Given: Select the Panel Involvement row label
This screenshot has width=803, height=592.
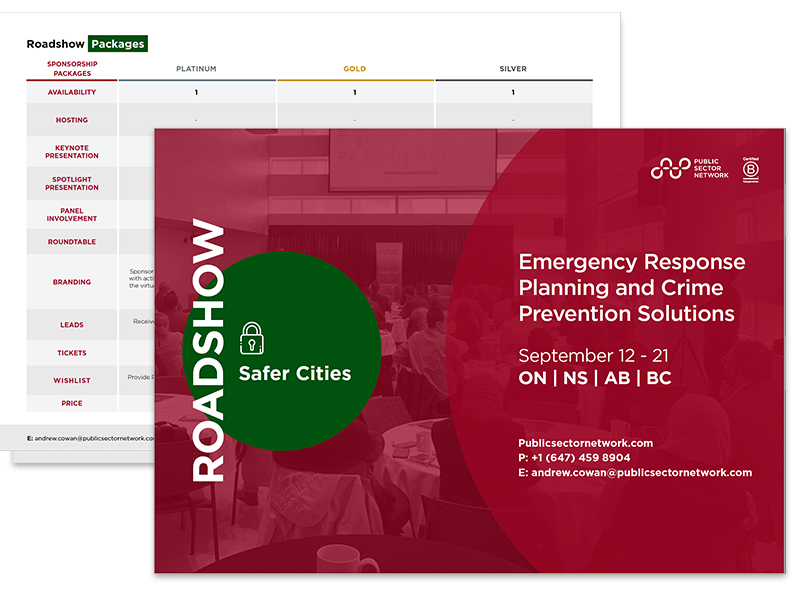Looking at the screenshot, I should tap(72, 214).
